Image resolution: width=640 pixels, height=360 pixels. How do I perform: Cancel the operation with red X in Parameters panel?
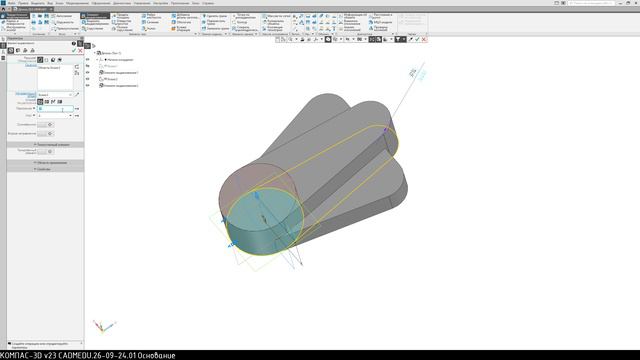click(x=80, y=50)
